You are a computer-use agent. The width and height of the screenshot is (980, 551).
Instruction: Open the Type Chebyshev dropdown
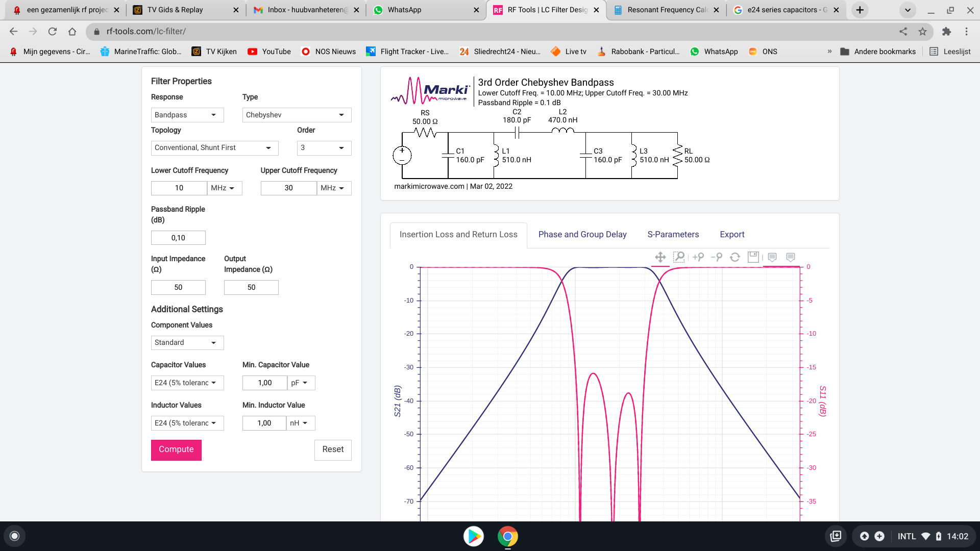click(x=297, y=115)
